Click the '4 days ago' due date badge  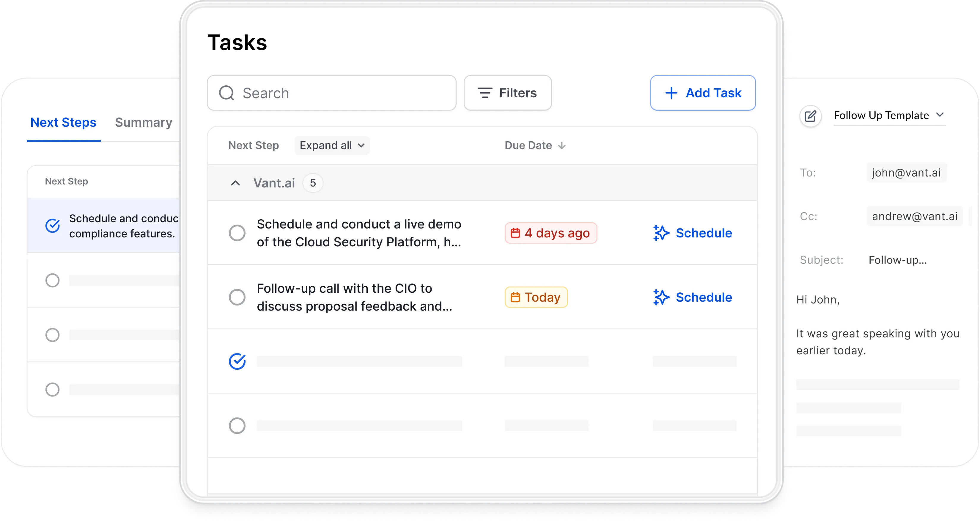point(551,233)
